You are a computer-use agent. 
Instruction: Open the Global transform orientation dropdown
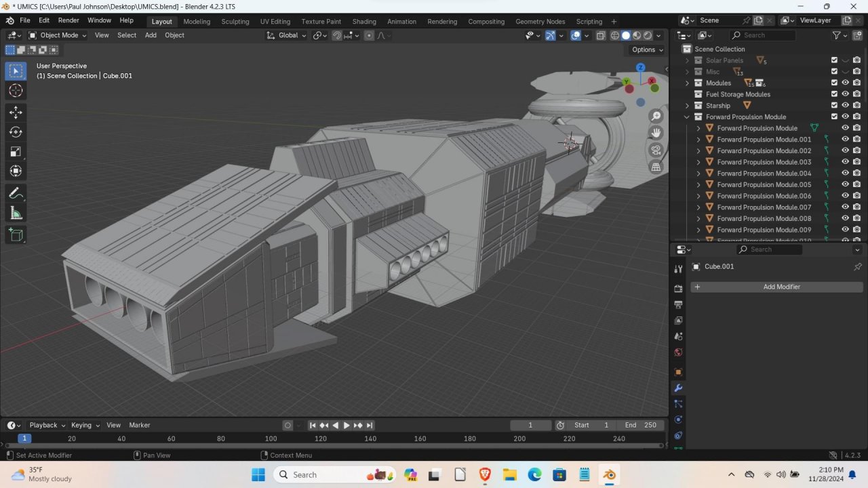pyautogui.click(x=287, y=35)
